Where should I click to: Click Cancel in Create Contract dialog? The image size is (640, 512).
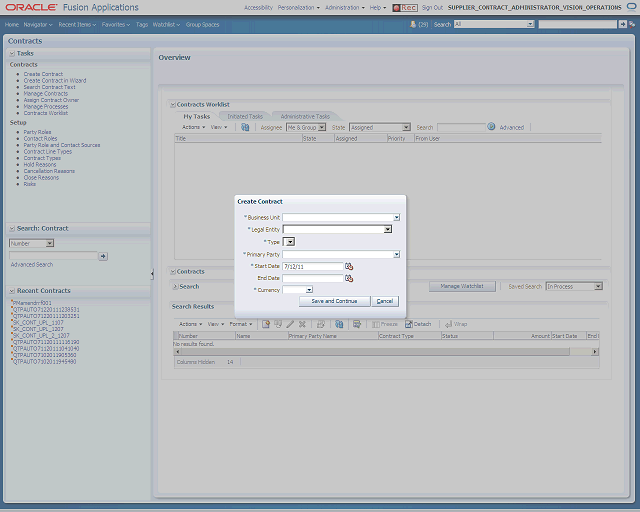384,301
